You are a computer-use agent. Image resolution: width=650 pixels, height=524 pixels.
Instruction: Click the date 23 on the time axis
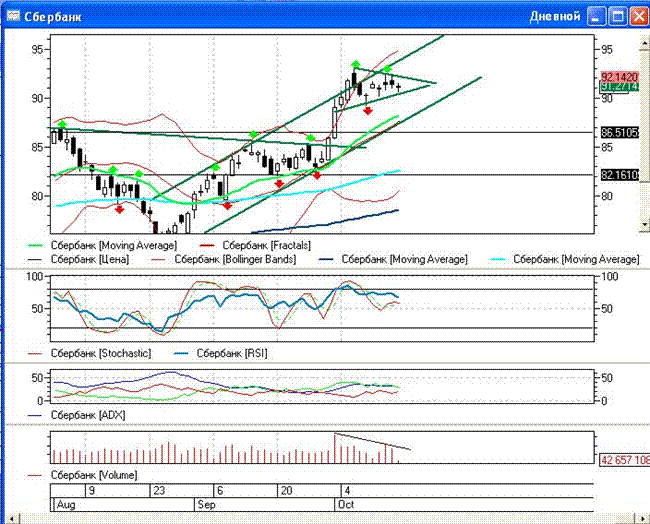pyautogui.click(x=159, y=491)
